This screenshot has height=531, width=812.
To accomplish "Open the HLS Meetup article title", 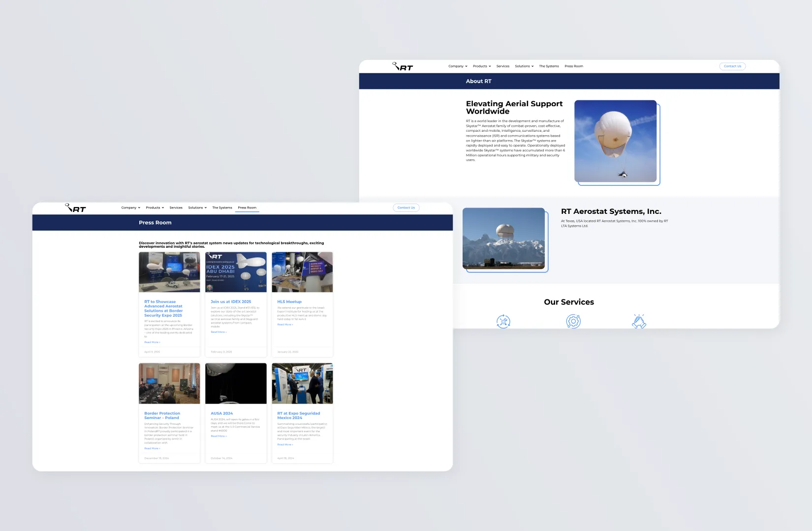I will tap(289, 301).
